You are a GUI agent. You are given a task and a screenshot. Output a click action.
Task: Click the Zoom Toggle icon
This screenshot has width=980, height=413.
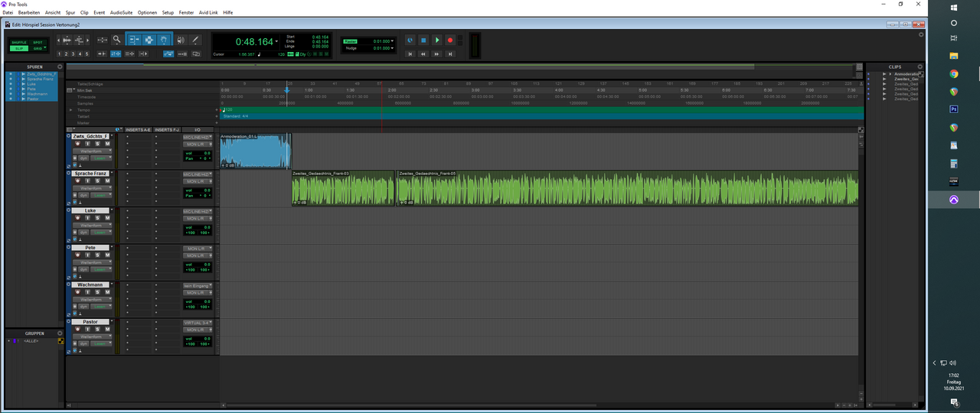(103, 40)
